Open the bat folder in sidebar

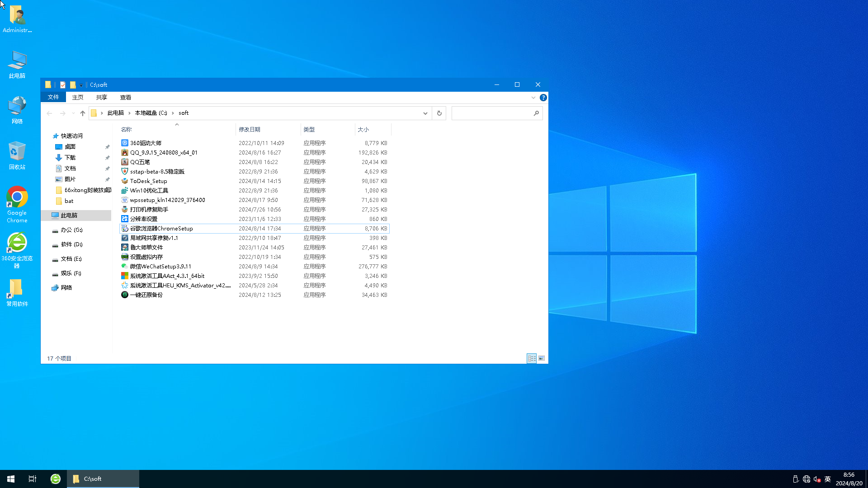pos(69,201)
